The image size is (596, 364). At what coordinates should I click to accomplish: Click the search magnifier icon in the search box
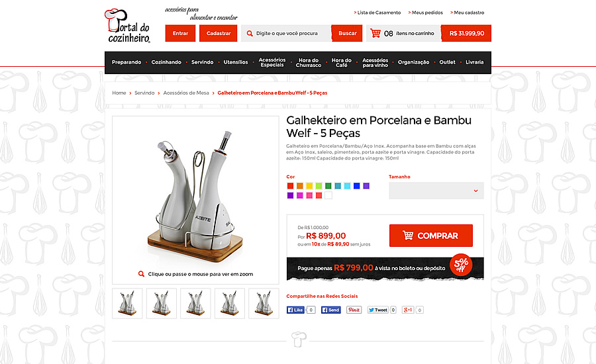click(x=250, y=34)
